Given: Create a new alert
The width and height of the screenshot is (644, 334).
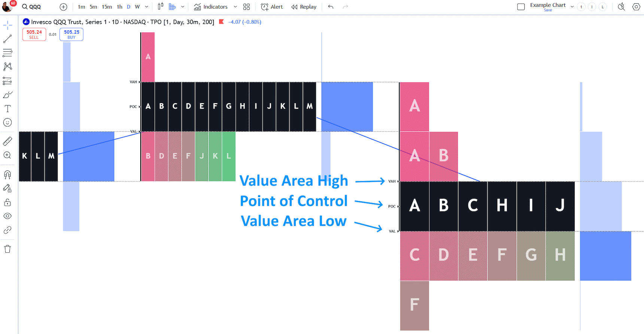Looking at the screenshot, I should 271,6.
